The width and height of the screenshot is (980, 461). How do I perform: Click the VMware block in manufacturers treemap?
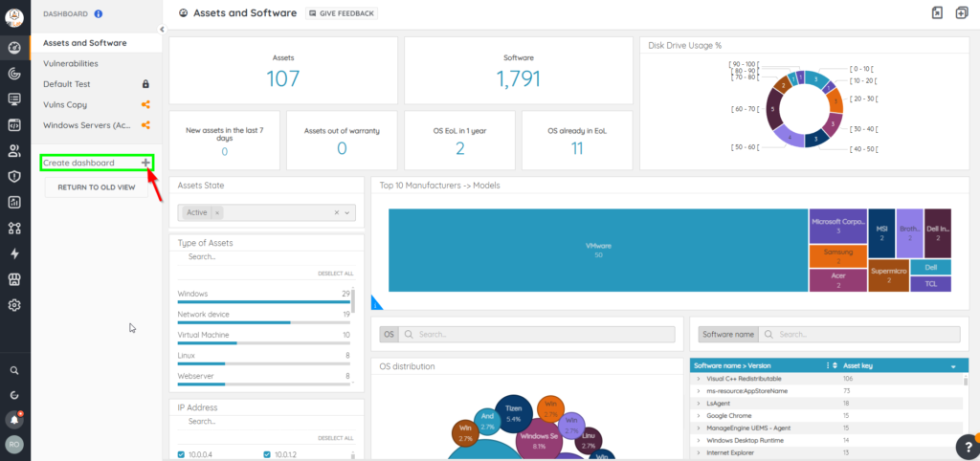[x=598, y=250]
